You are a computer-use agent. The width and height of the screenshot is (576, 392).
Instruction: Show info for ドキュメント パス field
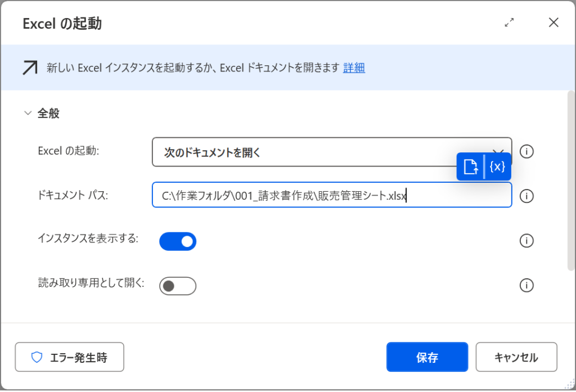[526, 196]
